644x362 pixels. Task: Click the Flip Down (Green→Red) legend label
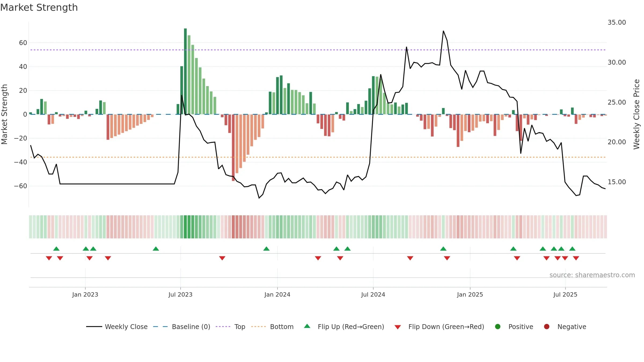(446, 327)
